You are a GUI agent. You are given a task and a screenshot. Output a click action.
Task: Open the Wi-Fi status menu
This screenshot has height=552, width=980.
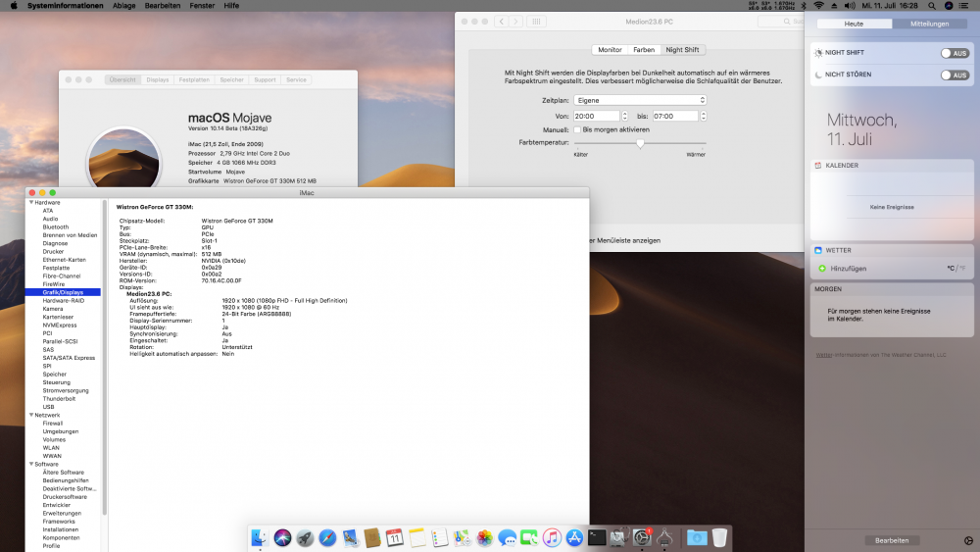[818, 6]
